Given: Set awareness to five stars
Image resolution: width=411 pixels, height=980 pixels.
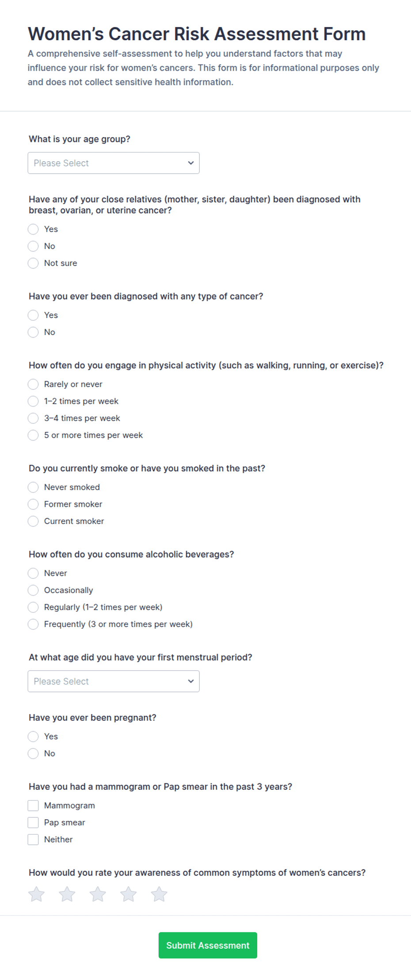Looking at the screenshot, I should (x=159, y=894).
